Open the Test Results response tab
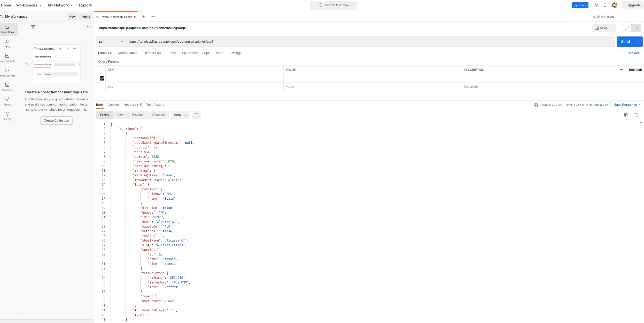Image resolution: width=644 pixels, height=323 pixels. 155,105
